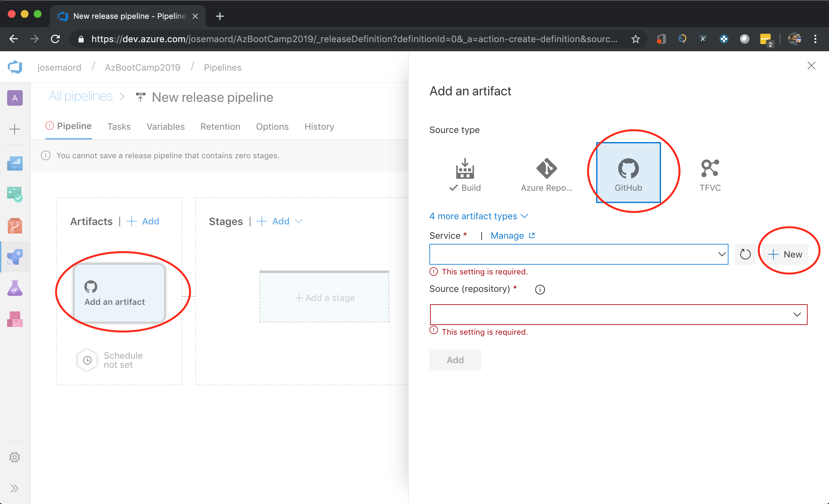Switch to the Tasks tab
Viewport: 829px width, 504px height.
pos(119,126)
